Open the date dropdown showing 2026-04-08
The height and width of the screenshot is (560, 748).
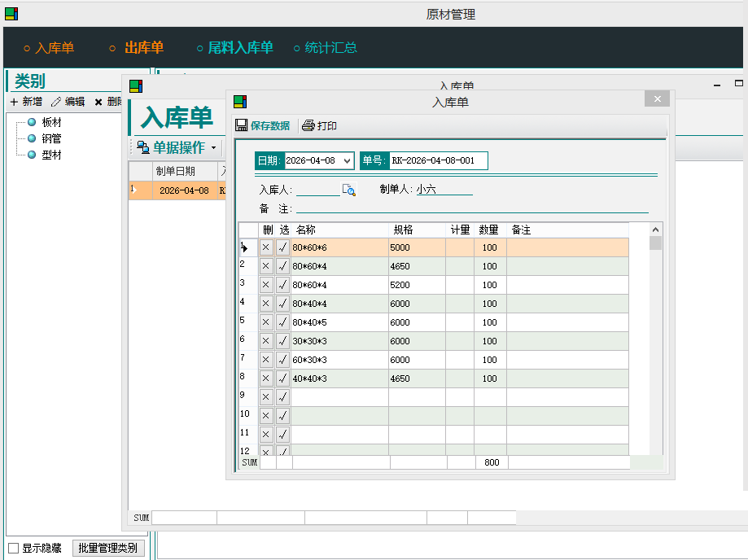pos(347,161)
